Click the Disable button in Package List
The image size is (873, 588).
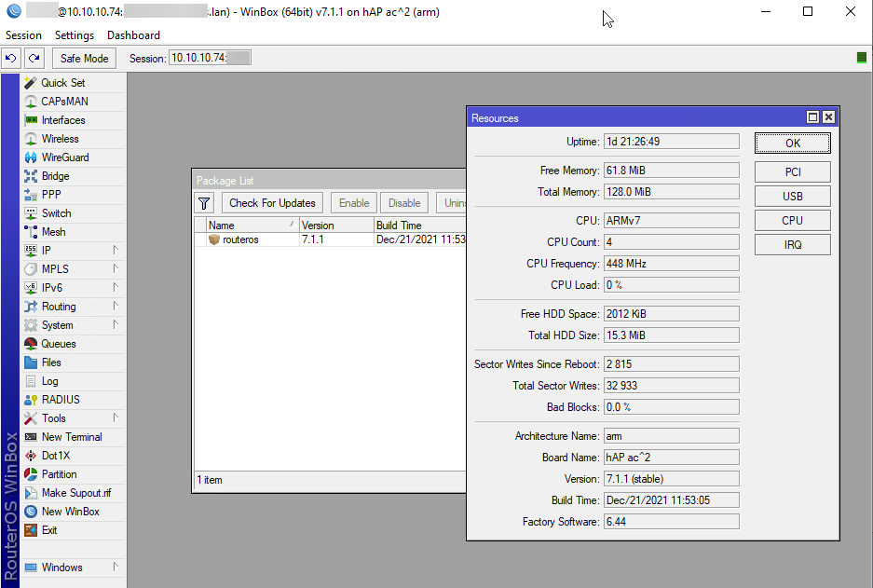(404, 203)
